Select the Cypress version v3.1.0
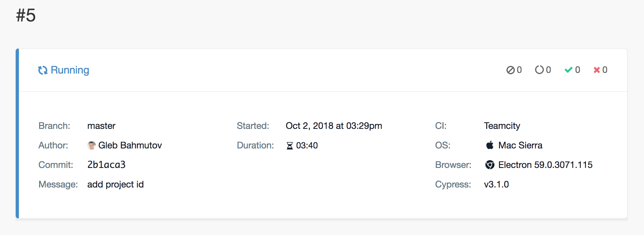The width and height of the screenshot is (644, 235). pos(496,184)
